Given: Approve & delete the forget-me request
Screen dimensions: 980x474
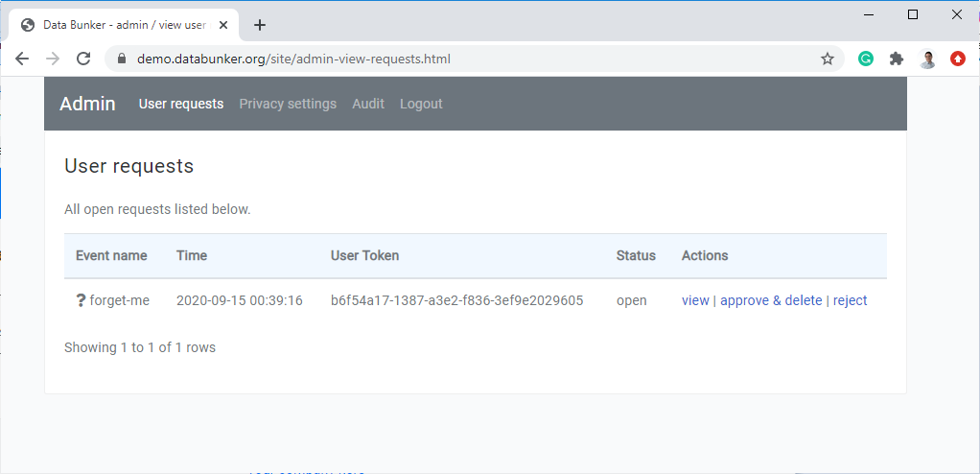Looking at the screenshot, I should [771, 300].
